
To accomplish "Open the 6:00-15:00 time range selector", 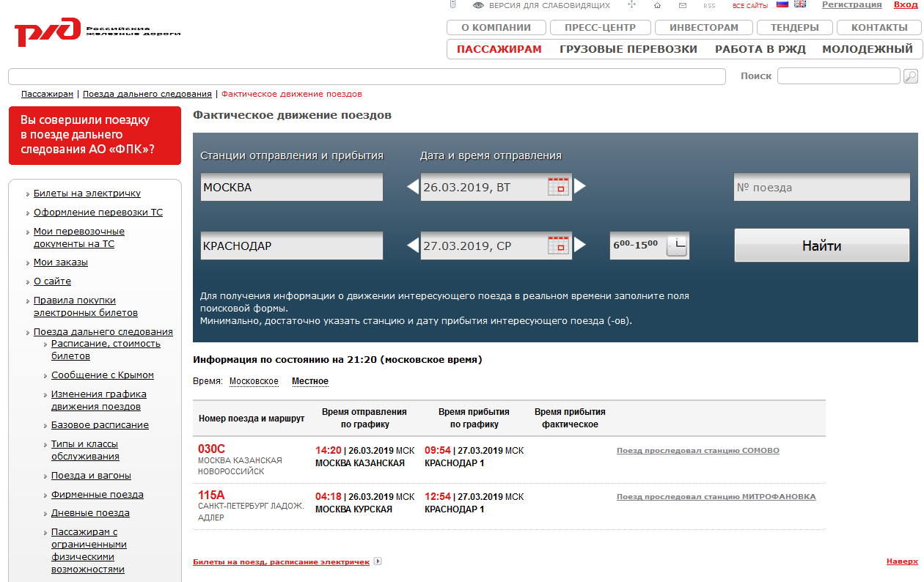I will pos(676,246).
